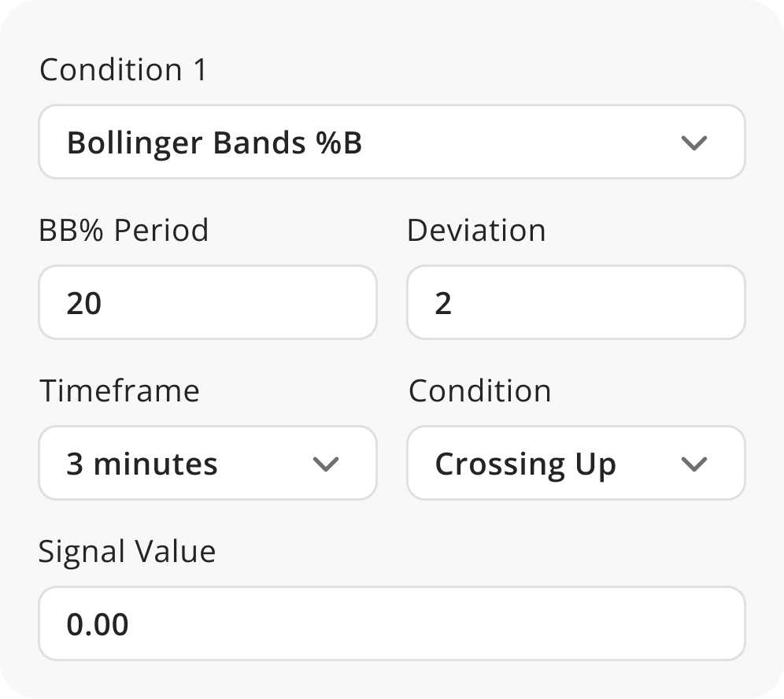Click the chevron arrow beside Crossing Up
The height and width of the screenshot is (699, 784).
click(694, 464)
